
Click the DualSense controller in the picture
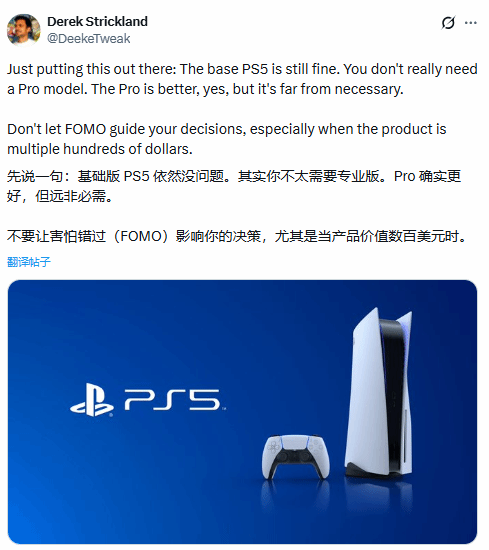(x=296, y=456)
